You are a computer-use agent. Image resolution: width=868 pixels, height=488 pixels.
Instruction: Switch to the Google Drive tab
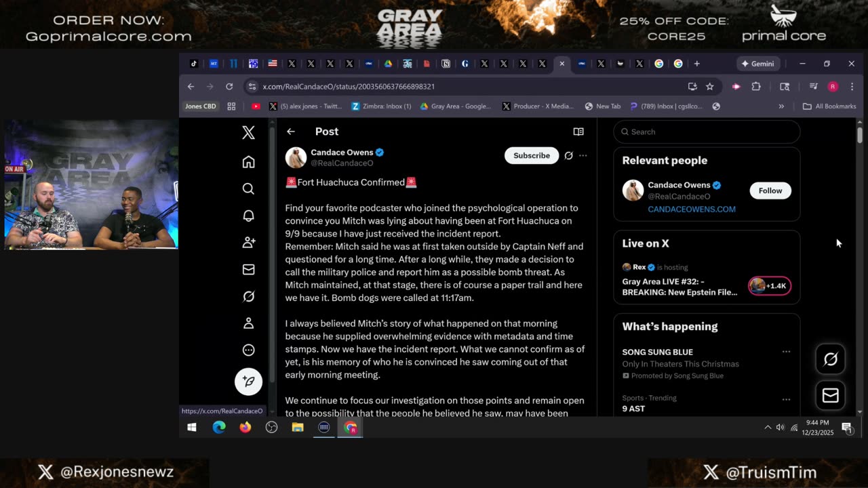coord(388,64)
